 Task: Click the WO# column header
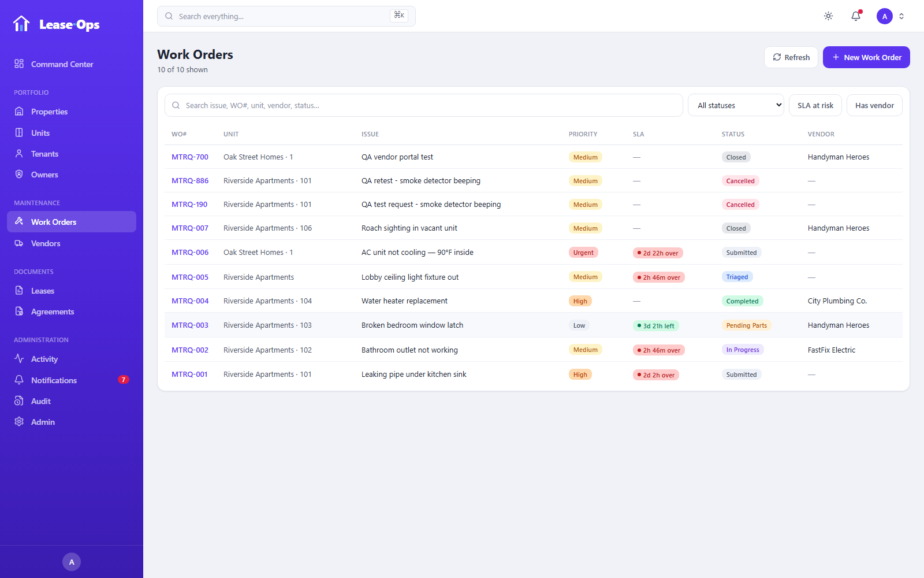click(x=179, y=134)
